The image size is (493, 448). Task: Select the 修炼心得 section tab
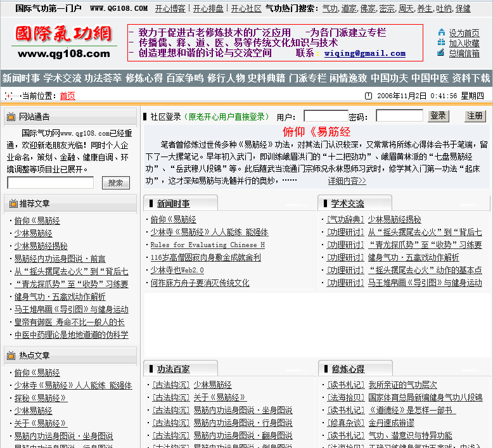coord(348,369)
